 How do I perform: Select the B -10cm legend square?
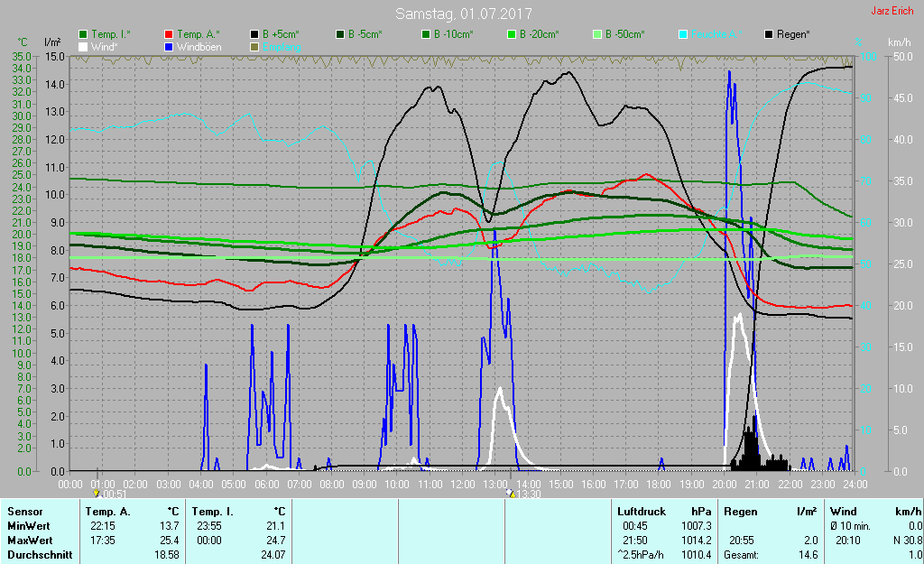click(x=427, y=34)
